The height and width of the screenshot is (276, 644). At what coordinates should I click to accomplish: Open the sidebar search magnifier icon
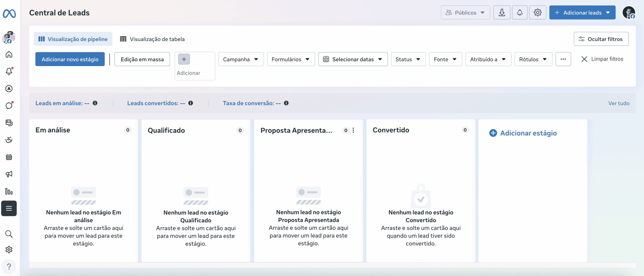9,234
